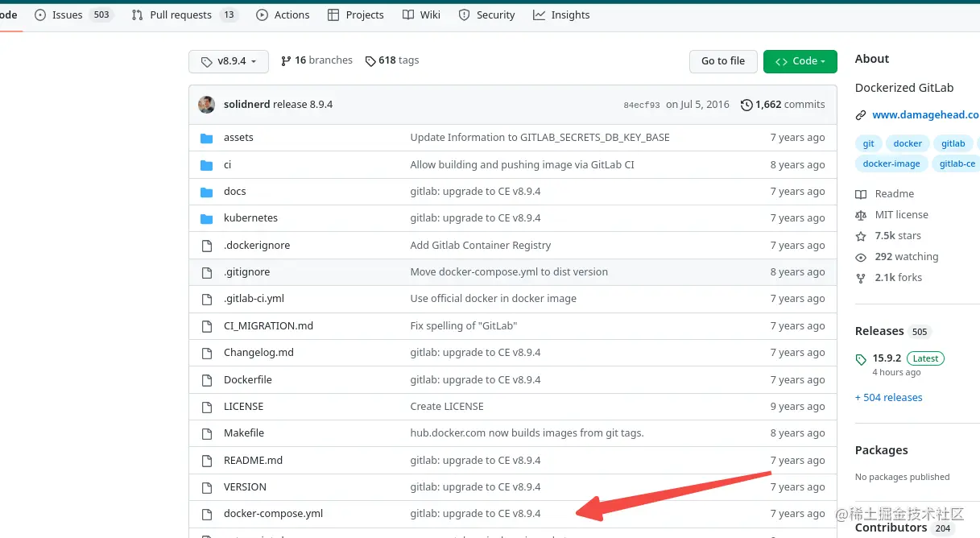The height and width of the screenshot is (538, 980).
Task: Open the Dockerfile
Action: [x=248, y=380]
